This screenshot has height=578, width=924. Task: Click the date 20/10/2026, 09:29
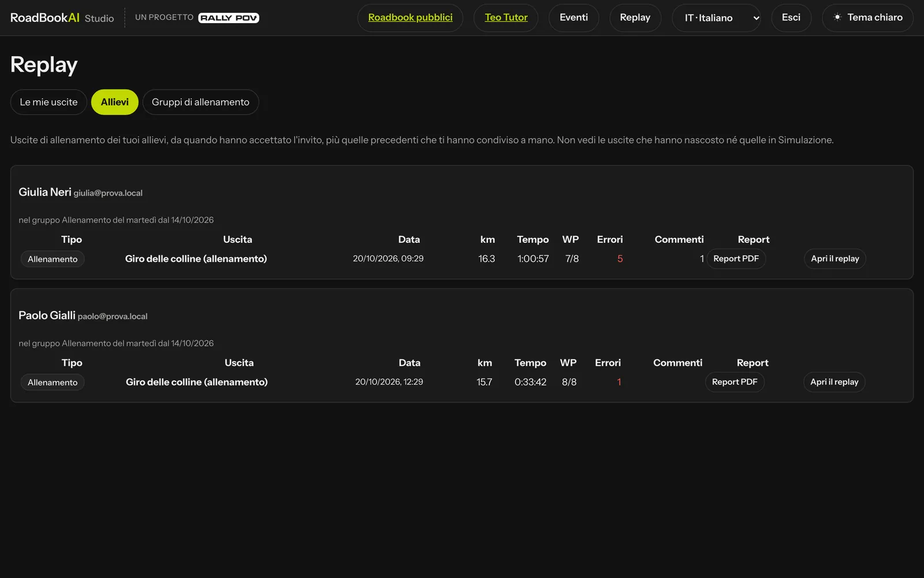388,259
